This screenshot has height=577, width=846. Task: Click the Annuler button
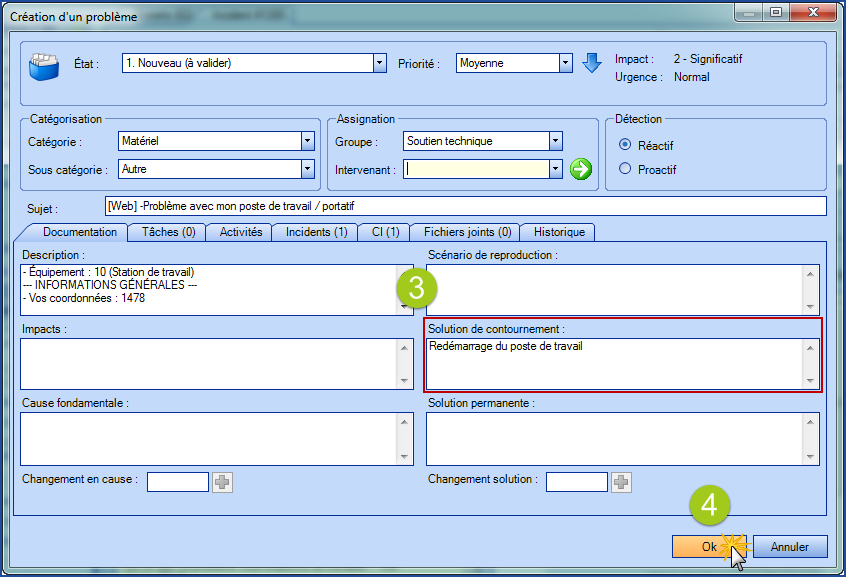tap(789, 547)
